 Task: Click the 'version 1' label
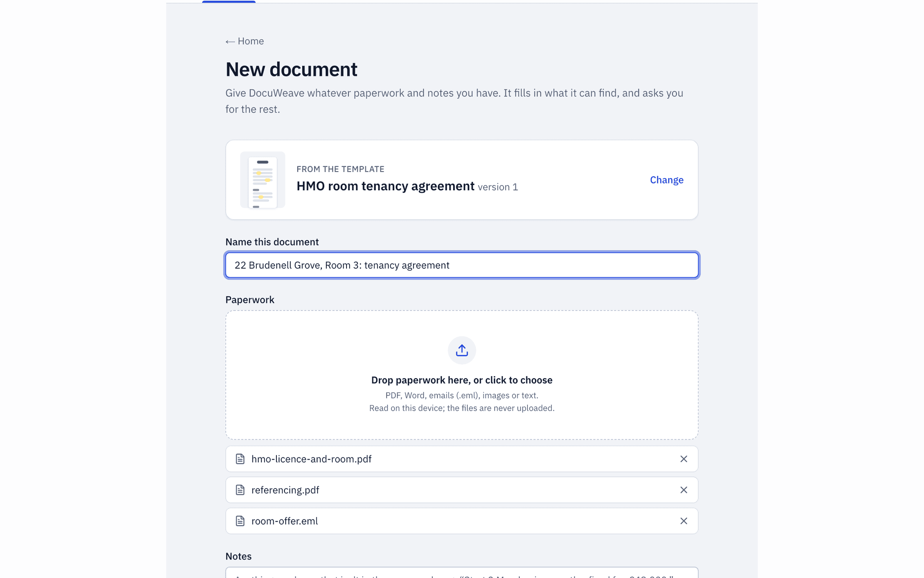click(498, 187)
